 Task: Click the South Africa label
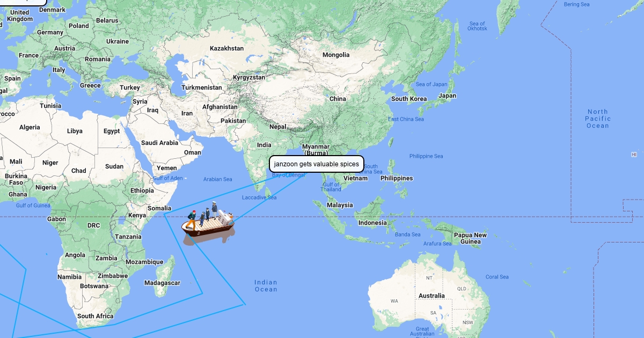pyautogui.click(x=95, y=316)
